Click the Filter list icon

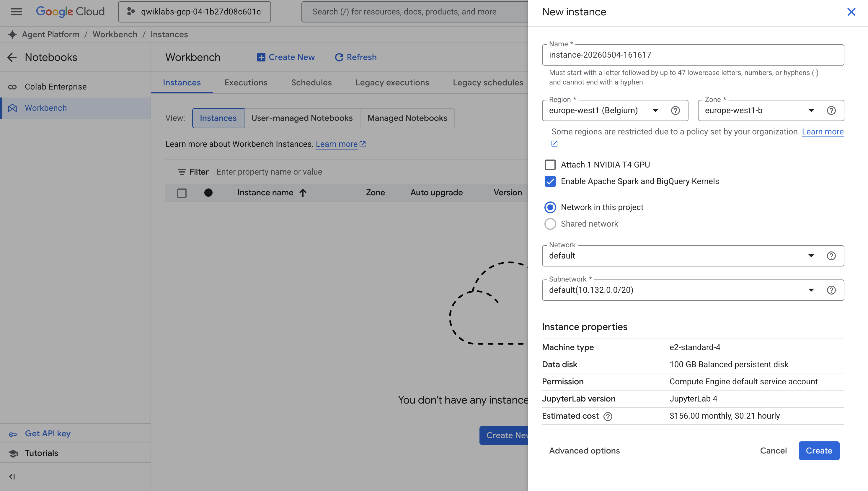(182, 172)
